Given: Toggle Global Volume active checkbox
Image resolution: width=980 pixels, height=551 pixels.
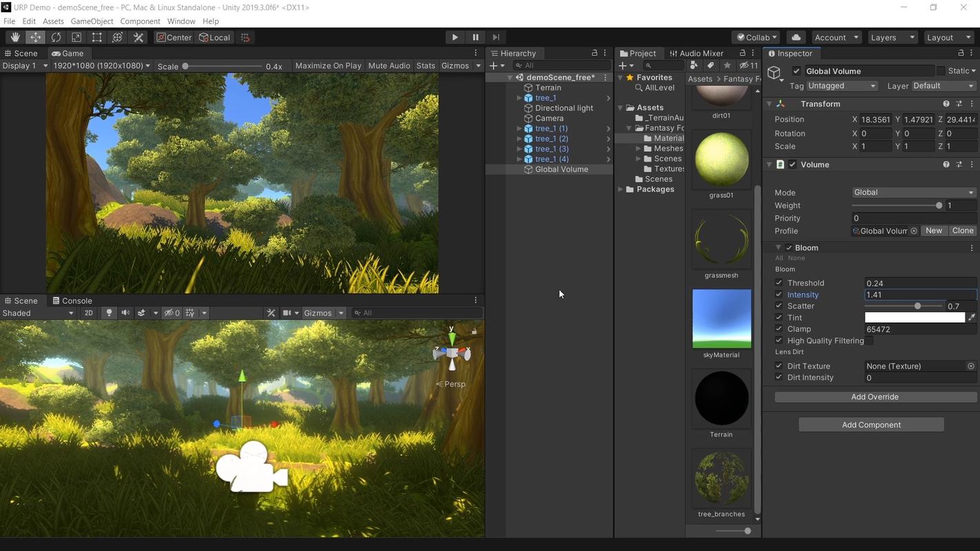Looking at the screenshot, I should pos(797,71).
